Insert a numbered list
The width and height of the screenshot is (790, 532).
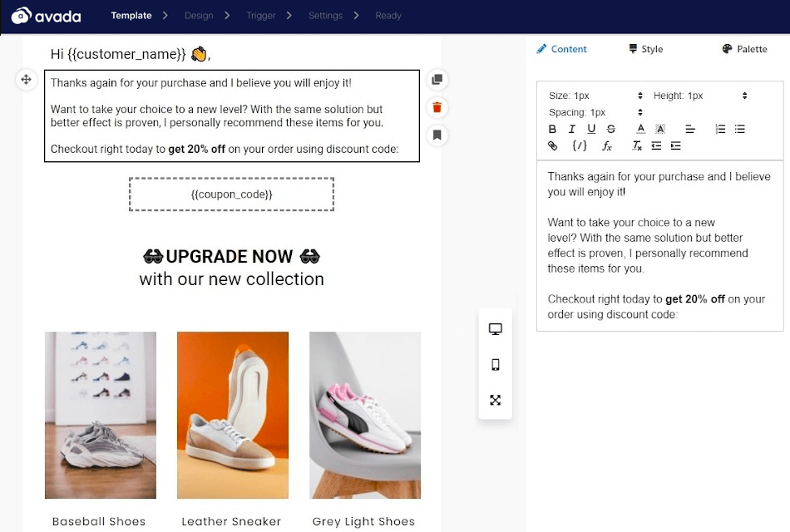(x=720, y=129)
